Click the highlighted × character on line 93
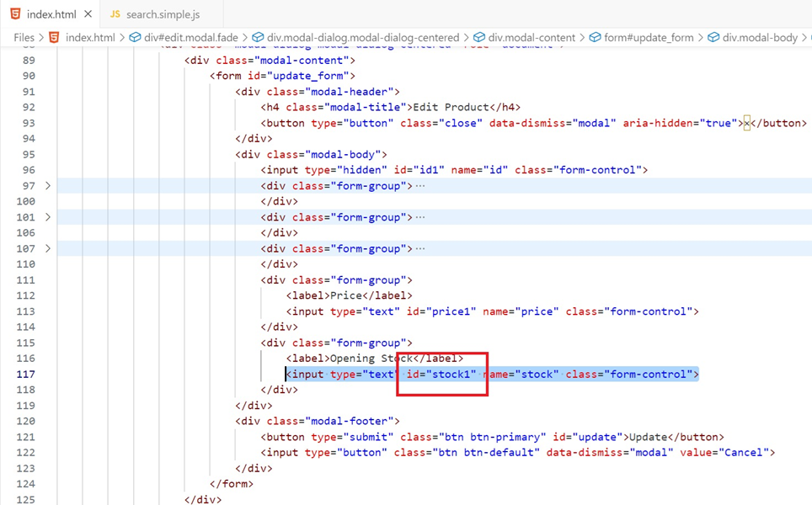This screenshot has height=505, width=812. 747,123
